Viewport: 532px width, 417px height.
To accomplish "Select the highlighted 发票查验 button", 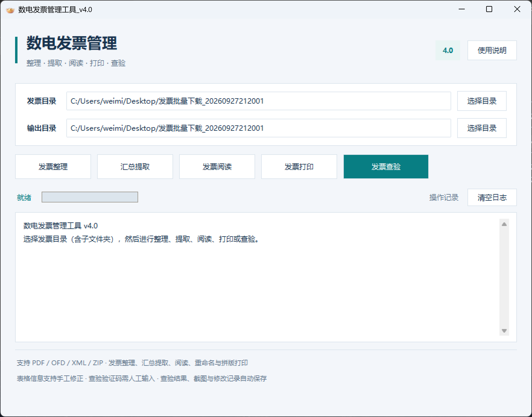I will click(386, 167).
